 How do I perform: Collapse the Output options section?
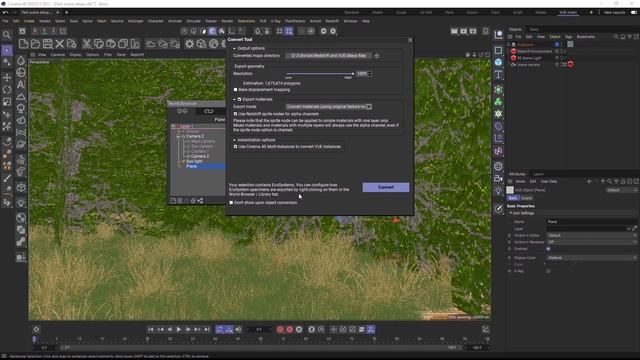click(x=234, y=48)
